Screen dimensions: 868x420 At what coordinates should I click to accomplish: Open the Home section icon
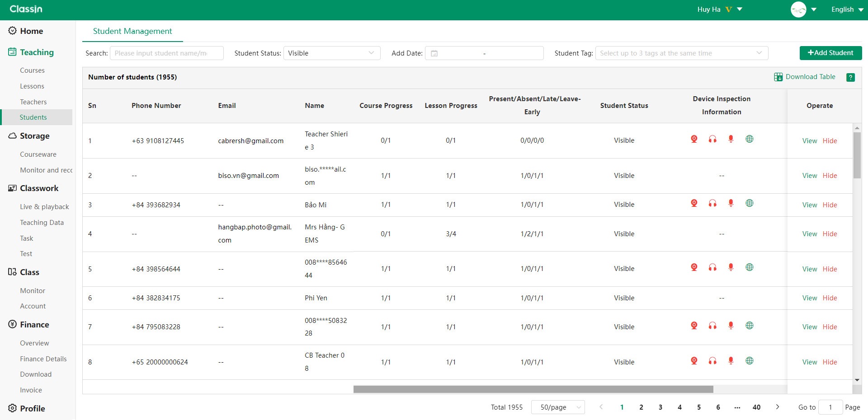point(13,31)
